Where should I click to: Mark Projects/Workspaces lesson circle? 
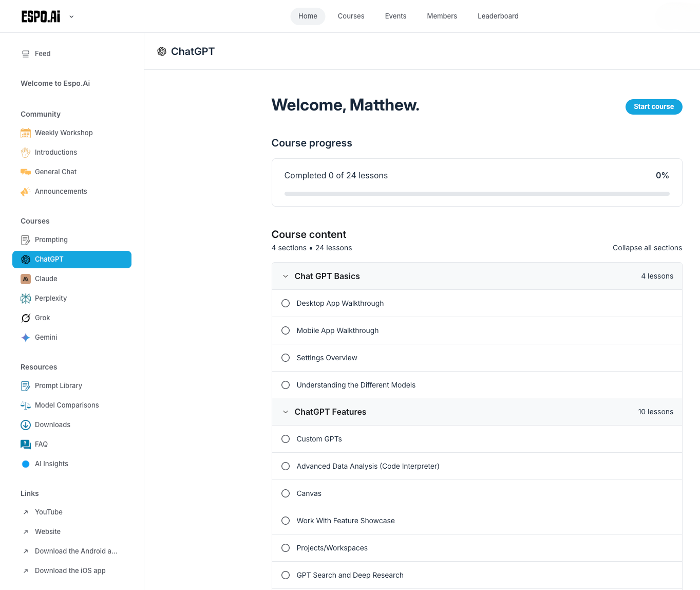(x=286, y=548)
